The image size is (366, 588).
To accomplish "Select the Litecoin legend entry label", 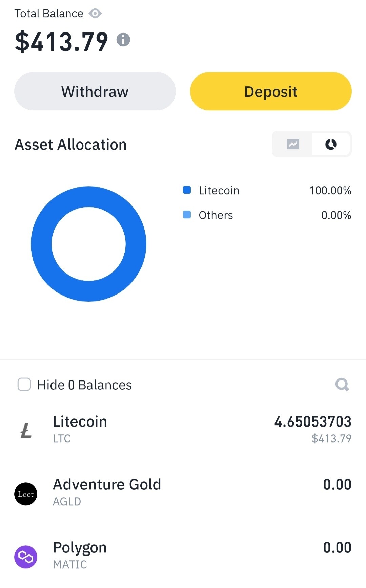I will [219, 191].
